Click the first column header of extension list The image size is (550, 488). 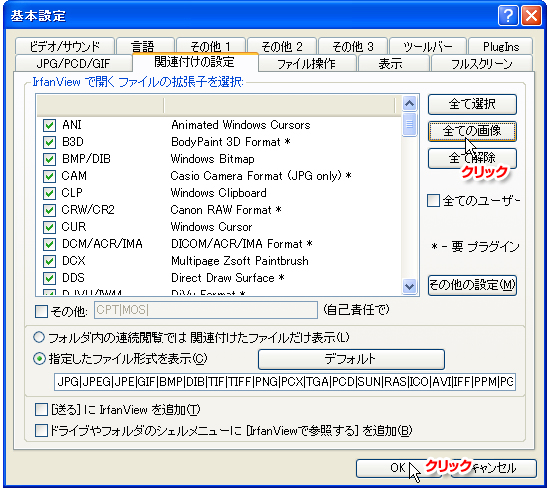coord(100,105)
